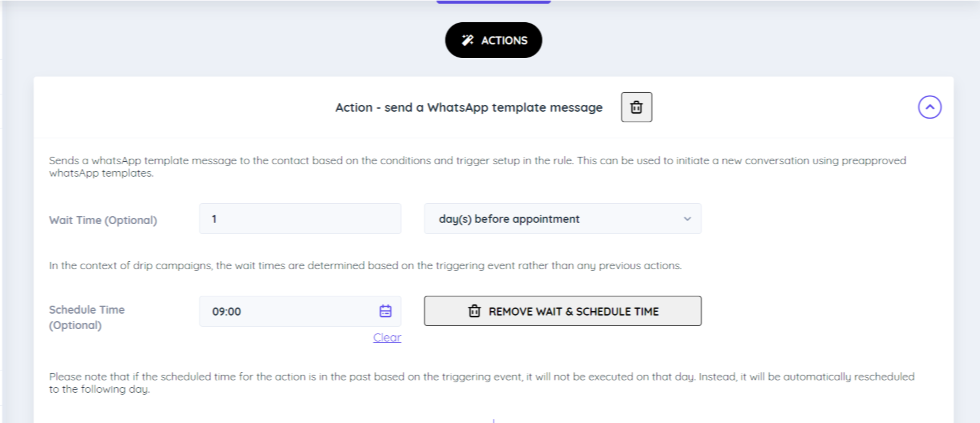Open the calendar icon in Schedule Time field
The height and width of the screenshot is (423, 980).
tap(386, 311)
